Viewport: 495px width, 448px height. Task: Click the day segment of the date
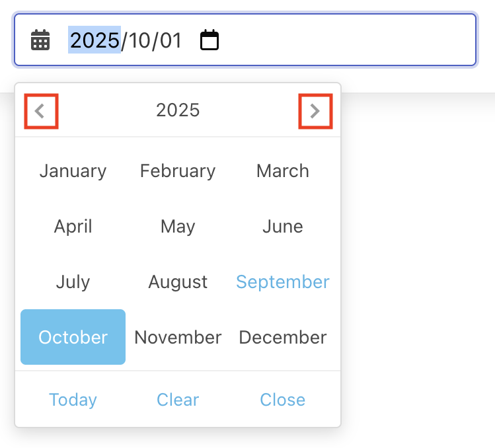click(x=171, y=40)
